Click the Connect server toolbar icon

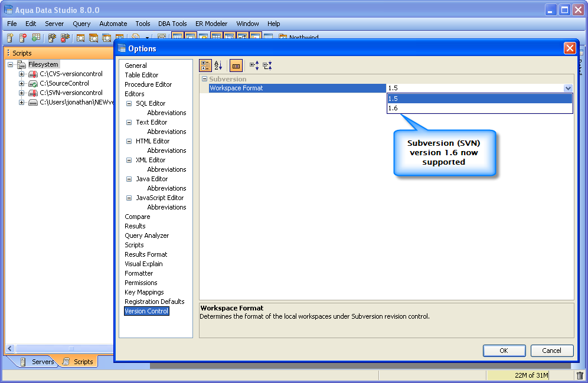point(52,38)
